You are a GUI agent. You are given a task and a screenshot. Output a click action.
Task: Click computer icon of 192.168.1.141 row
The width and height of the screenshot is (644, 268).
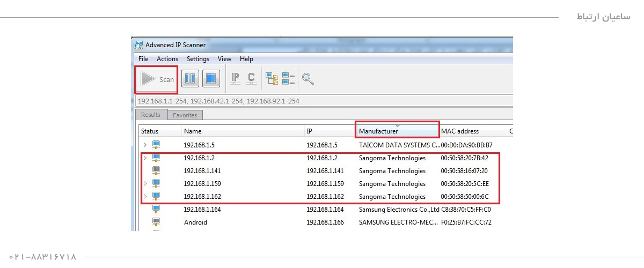click(x=156, y=170)
